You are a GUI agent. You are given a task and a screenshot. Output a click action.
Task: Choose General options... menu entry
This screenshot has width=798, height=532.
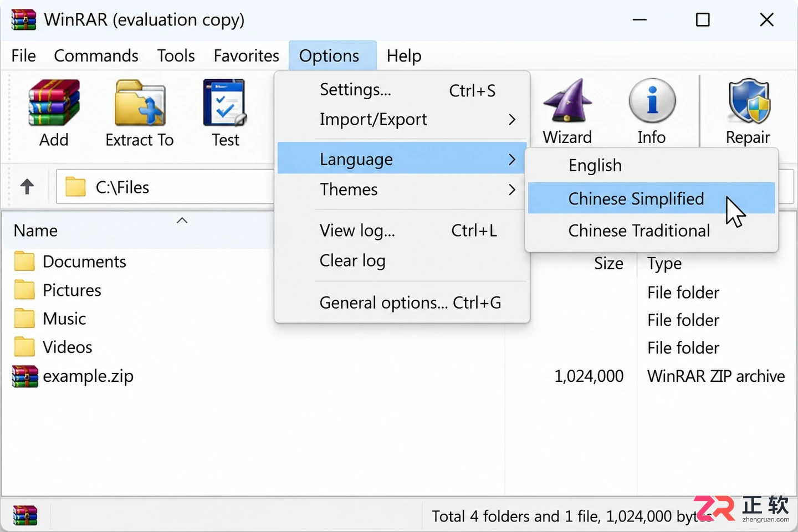[402, 303]
